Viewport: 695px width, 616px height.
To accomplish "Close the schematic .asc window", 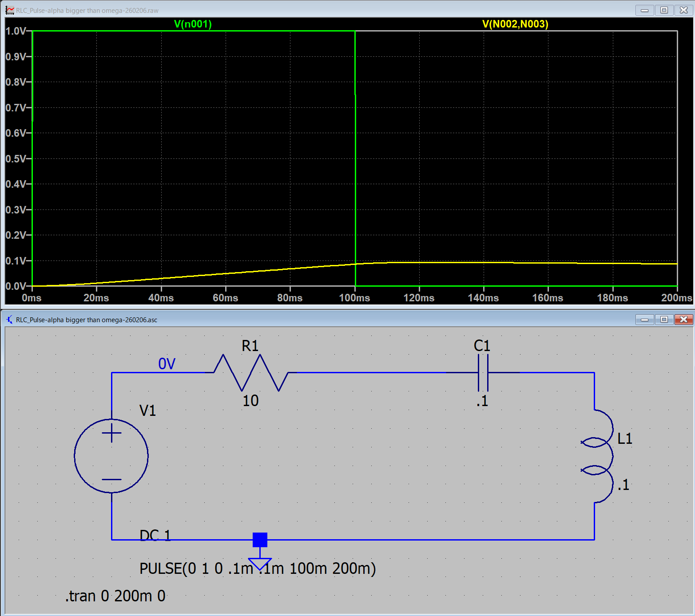I will click(x=683, y=320).
